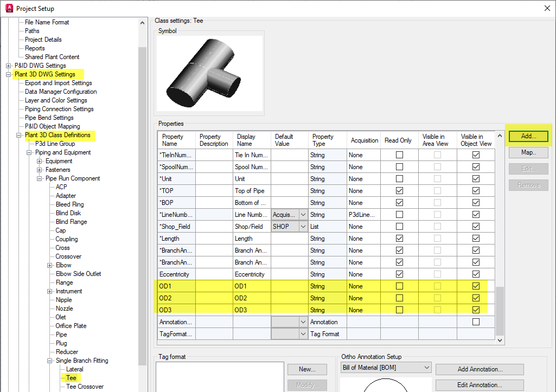This screenshot has height=392, width=556.
Task: Enable Read Only for the OD2 property
Action: pos(399,298)
